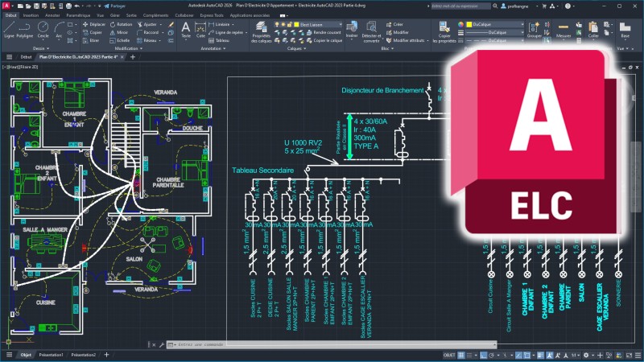Click the Insérer block icon
644x362 pixels.
pos(352,30)
